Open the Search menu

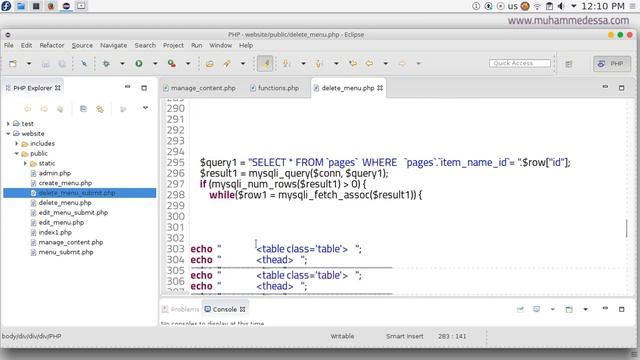pos(145,45)
